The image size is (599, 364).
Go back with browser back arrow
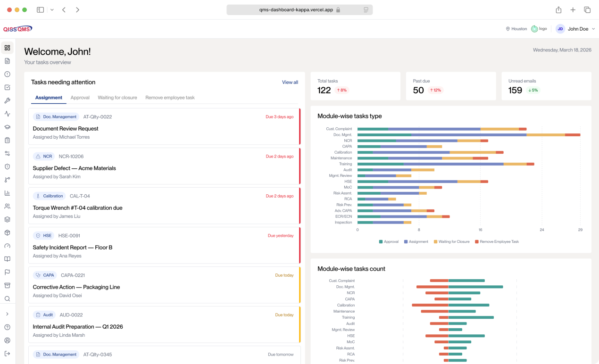pyautogui.click(x=64, y=10)
